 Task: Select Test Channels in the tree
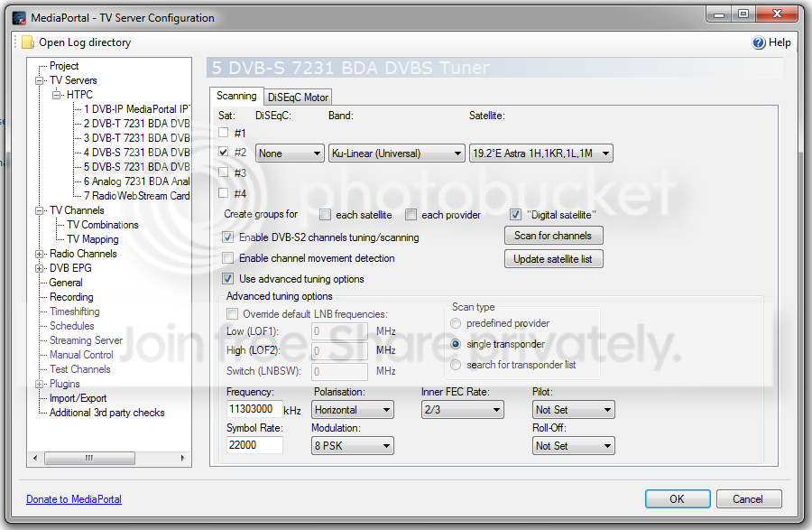(x=80, y=370)
